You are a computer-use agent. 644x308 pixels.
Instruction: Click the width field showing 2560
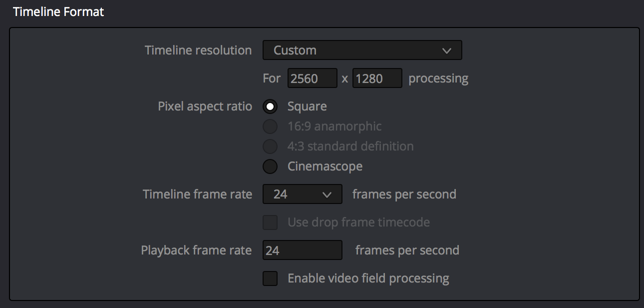(x=313, y=78)
